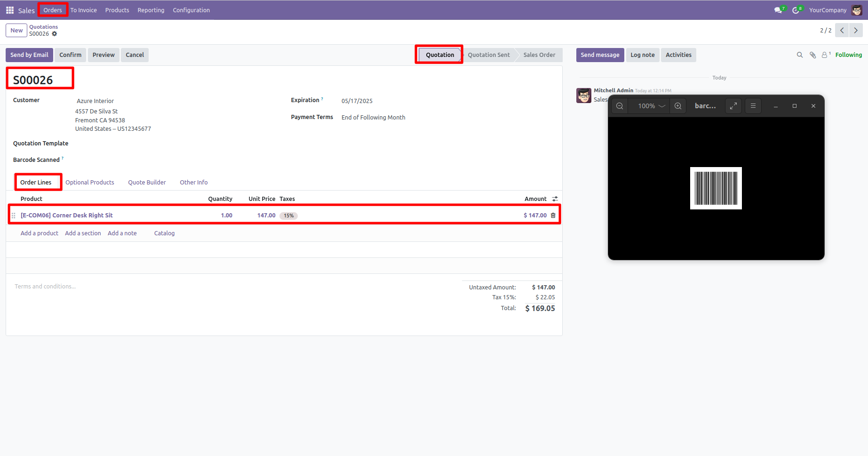Screen dimensions: 868x456
Task: Open Quotations breadcrumb link
Action: click(44, 27)
